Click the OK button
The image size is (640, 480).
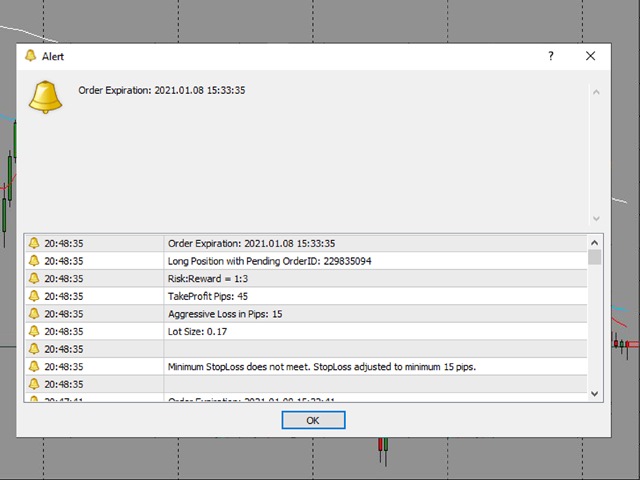(x=313, y=420)
